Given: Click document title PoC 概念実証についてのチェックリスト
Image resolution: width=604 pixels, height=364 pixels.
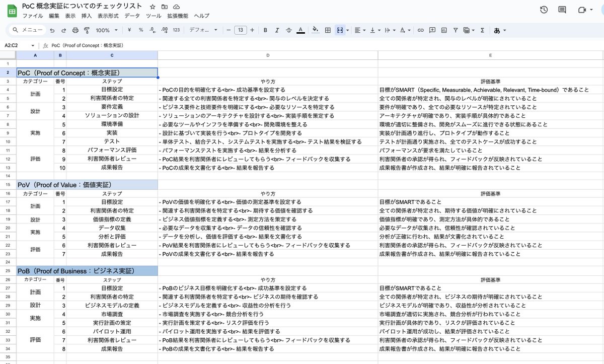Looking at the screenshot, I should coord(83,7).
